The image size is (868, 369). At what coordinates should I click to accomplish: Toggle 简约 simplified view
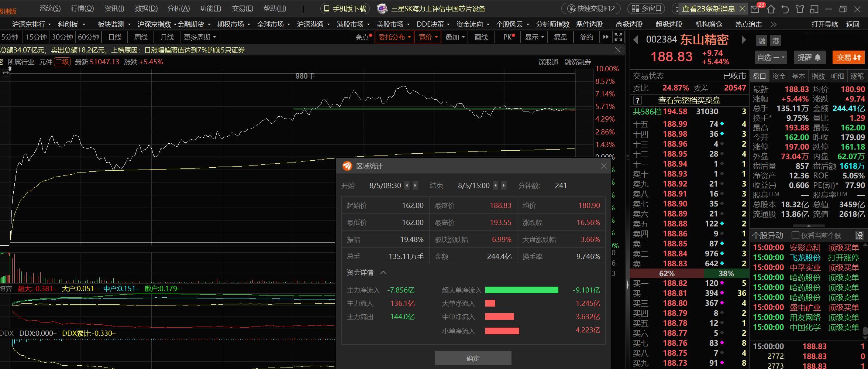coord(586,37)
